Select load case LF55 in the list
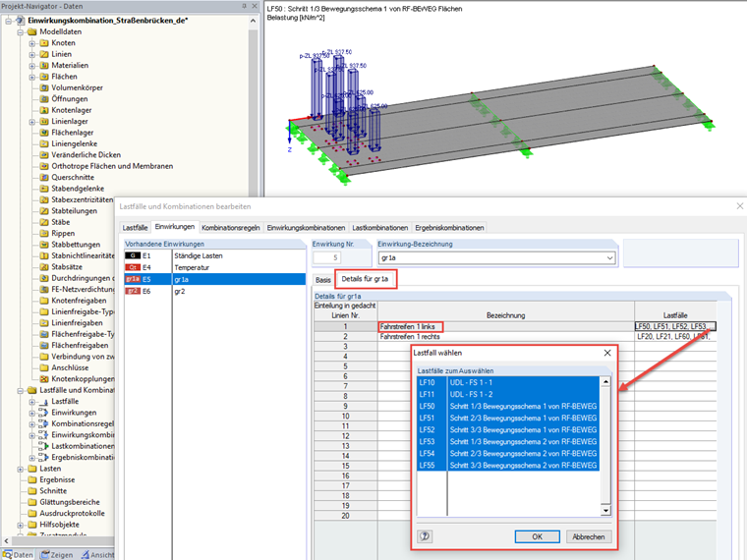The image size is (747, 560). (x=508, y=466)
